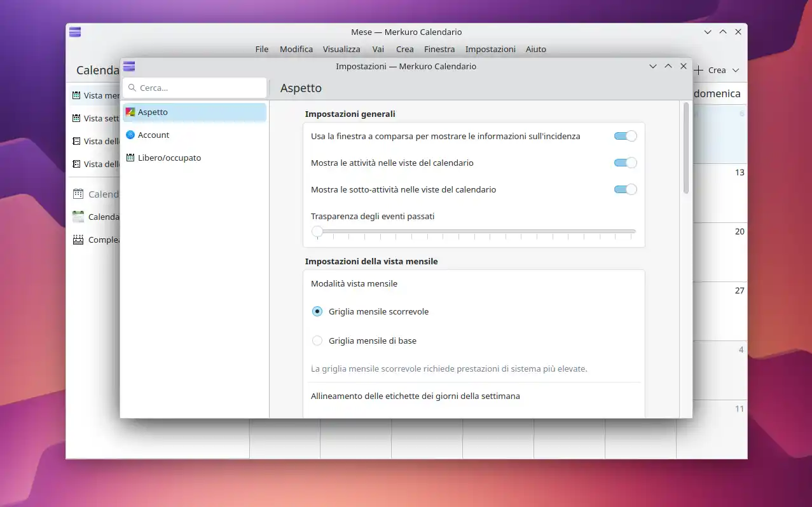Expand the Crea toolbar dropdown arrow
This screenshot has width=812, height=507.
[736, 70]
